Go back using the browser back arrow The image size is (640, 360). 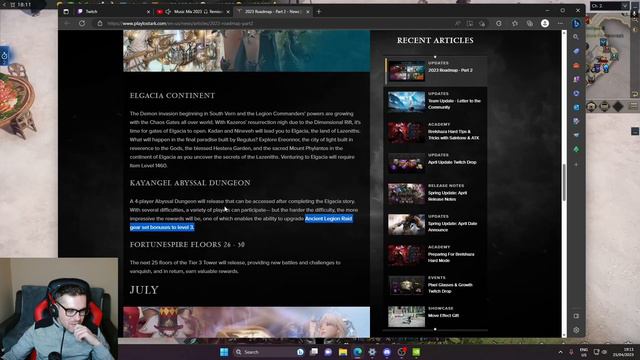point(67,23)
